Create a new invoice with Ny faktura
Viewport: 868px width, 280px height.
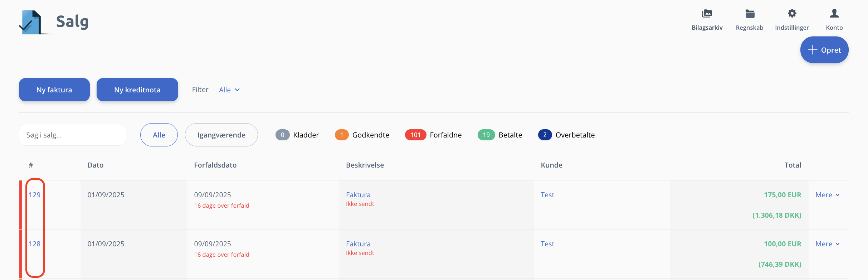54,90
